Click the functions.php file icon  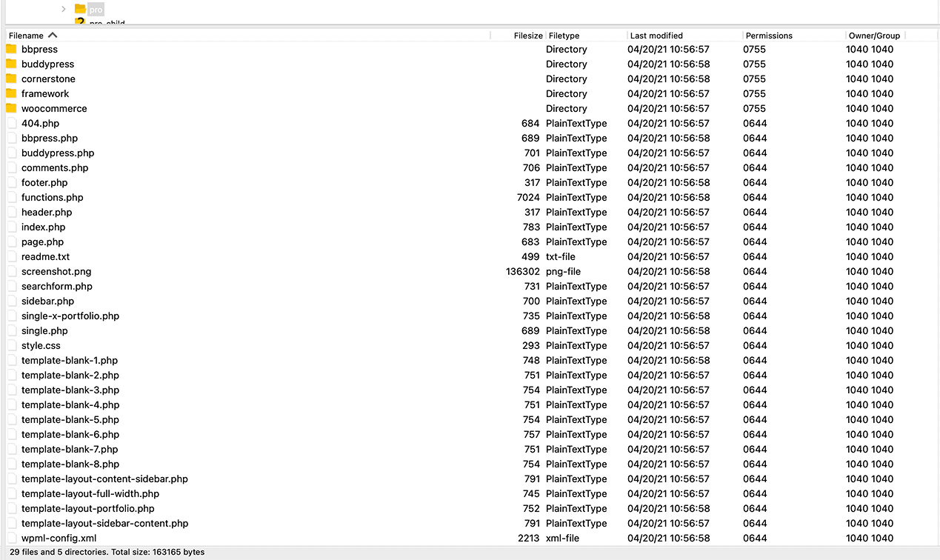tap(11, 197)
